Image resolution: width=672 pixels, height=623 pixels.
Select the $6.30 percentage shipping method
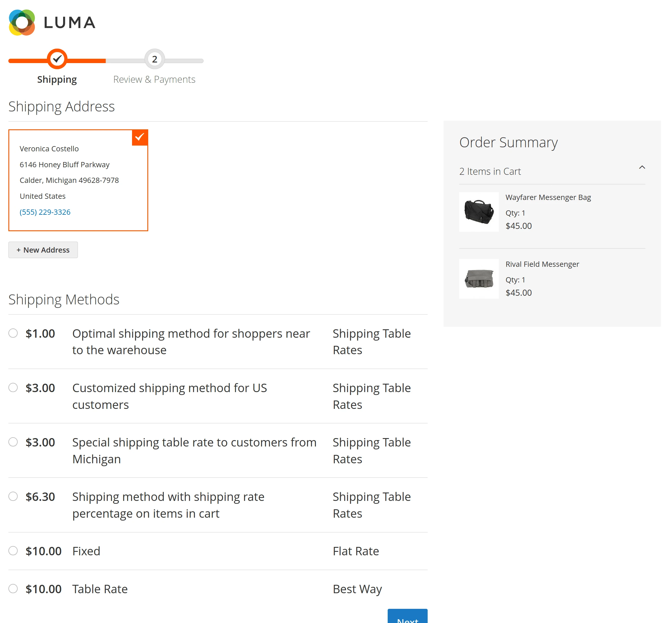coord(13,496)
